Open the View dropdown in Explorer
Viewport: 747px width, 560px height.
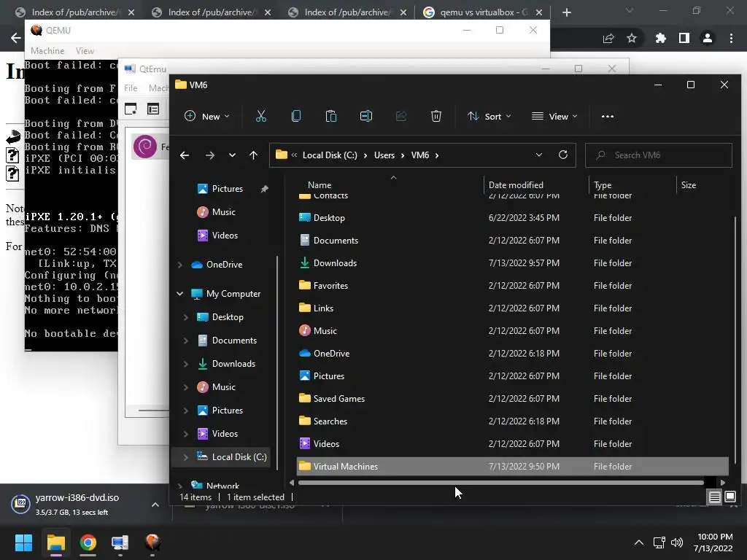click(x=554, y=116)
